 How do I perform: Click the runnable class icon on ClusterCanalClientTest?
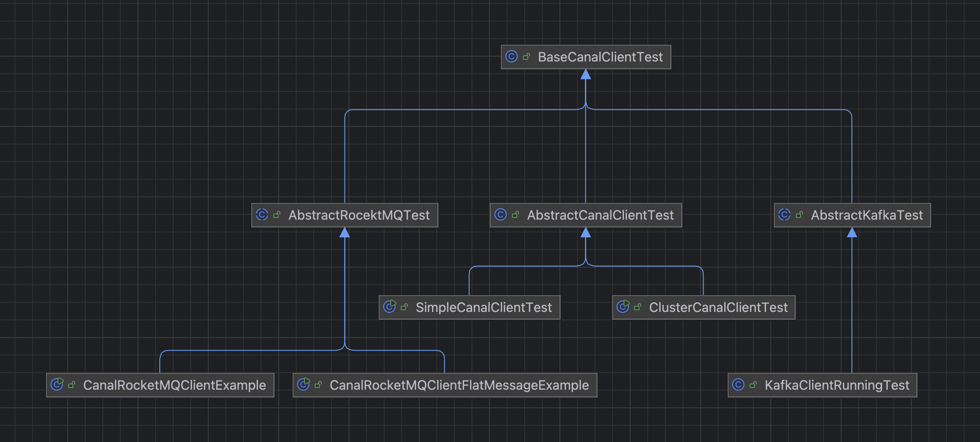[x=623, y=307]
